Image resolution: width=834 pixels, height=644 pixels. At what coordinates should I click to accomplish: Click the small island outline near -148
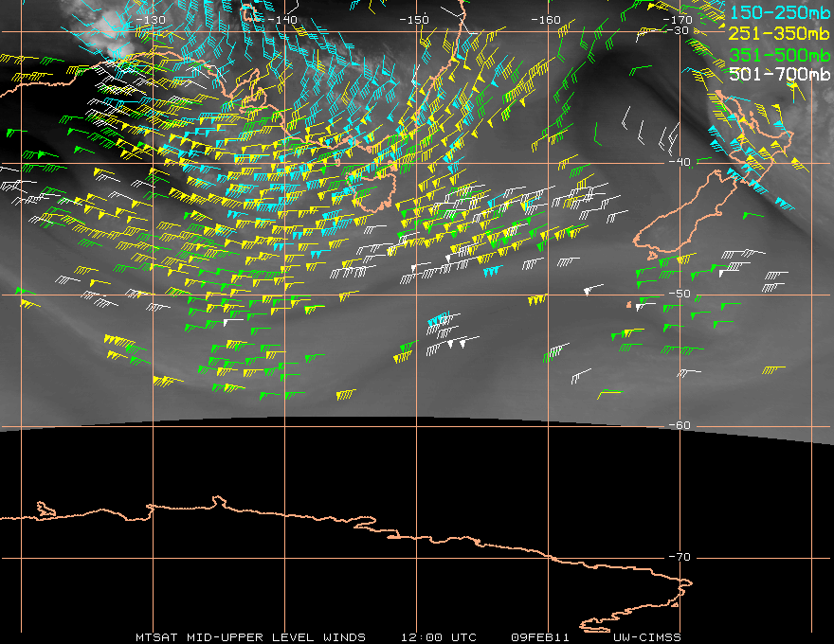pyautogui.click(x=375, y=186)
